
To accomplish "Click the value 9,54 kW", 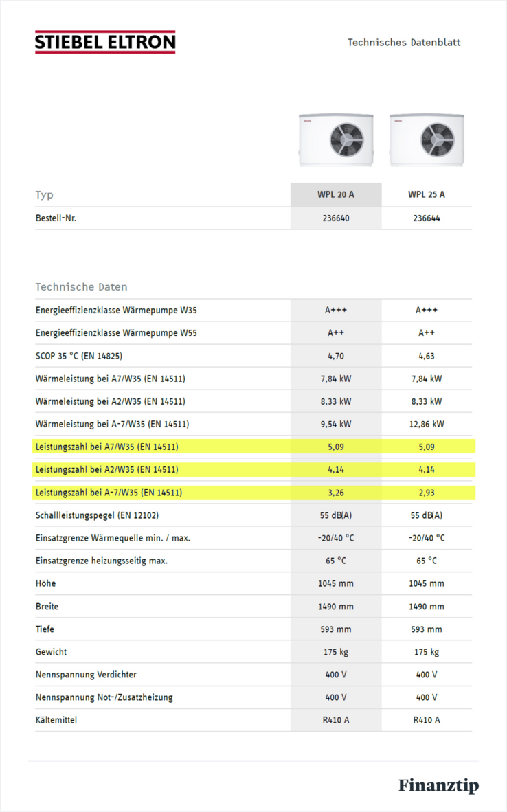I will [336, 424].
